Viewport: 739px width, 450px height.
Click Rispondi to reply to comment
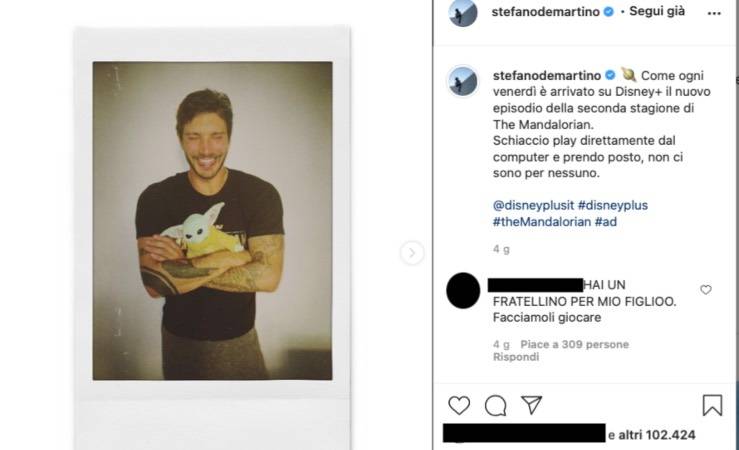516,356
